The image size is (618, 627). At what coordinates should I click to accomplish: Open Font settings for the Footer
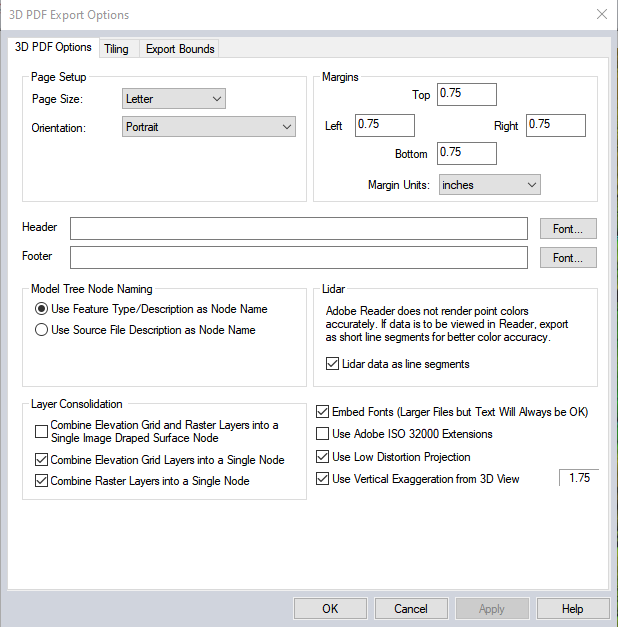pos(567,258)
